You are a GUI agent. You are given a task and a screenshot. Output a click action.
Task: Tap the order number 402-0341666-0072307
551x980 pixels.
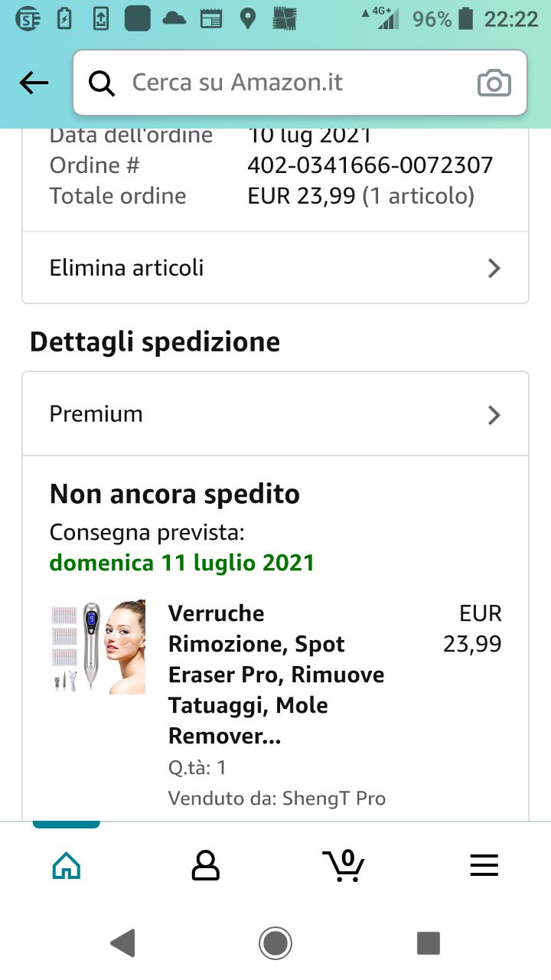(370, 165)
